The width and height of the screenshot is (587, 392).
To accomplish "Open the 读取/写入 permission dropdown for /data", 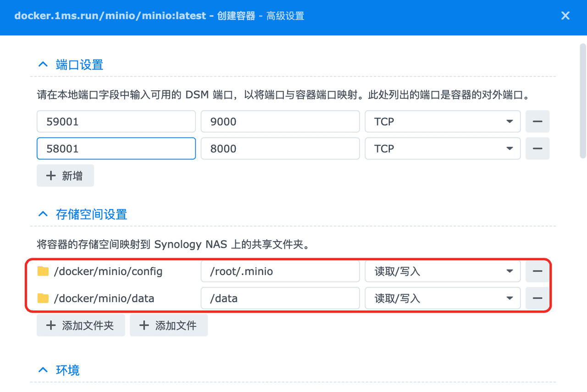I will [x=509, y=298].
